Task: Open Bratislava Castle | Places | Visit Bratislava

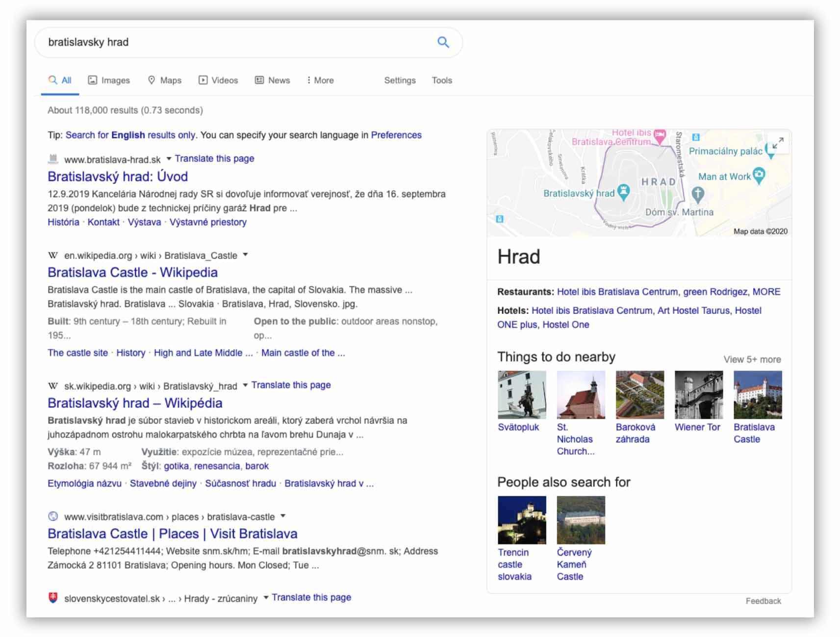Action: 173,534
